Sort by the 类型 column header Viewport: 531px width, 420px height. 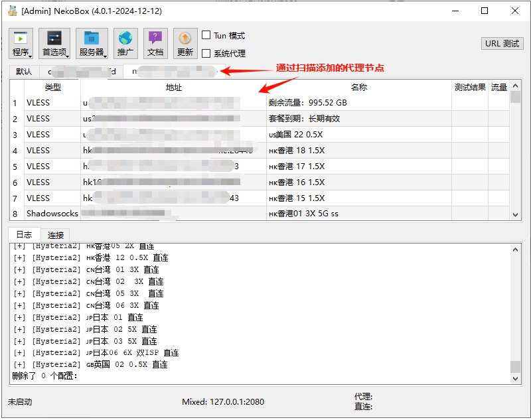(52, 88)
